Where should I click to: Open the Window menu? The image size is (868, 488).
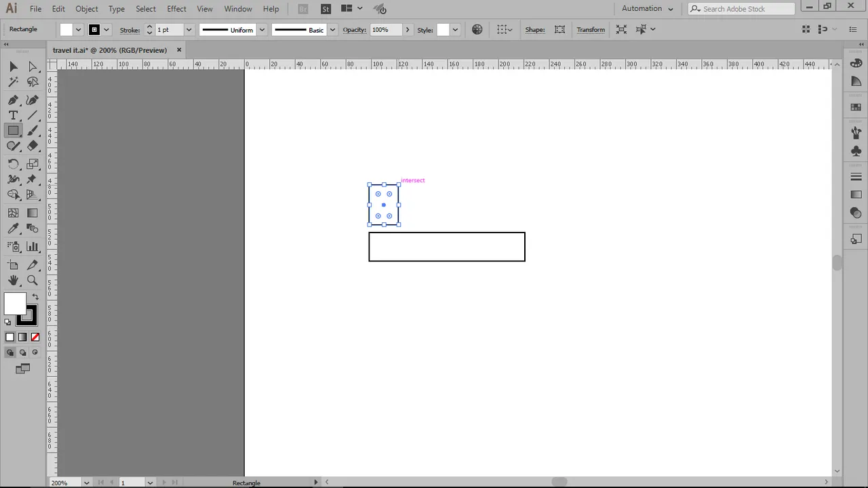point(238,9)
